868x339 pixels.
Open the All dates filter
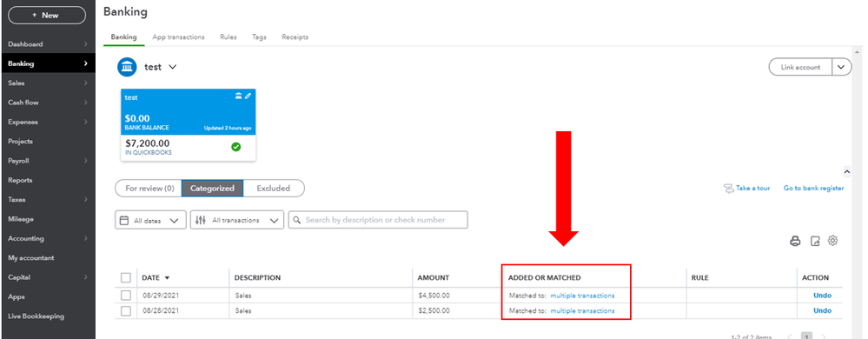pyautogui.click(x=150, y=220)
